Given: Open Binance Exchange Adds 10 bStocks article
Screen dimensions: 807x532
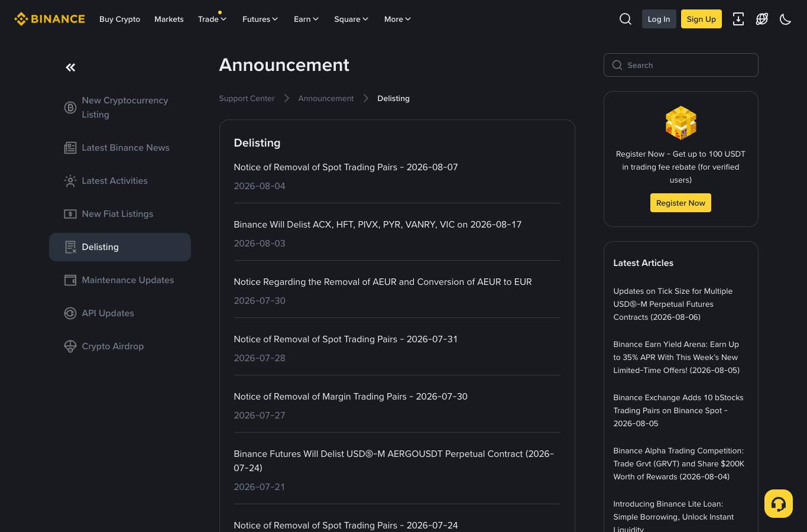Looking at the screenshot, I should [678, 410].
